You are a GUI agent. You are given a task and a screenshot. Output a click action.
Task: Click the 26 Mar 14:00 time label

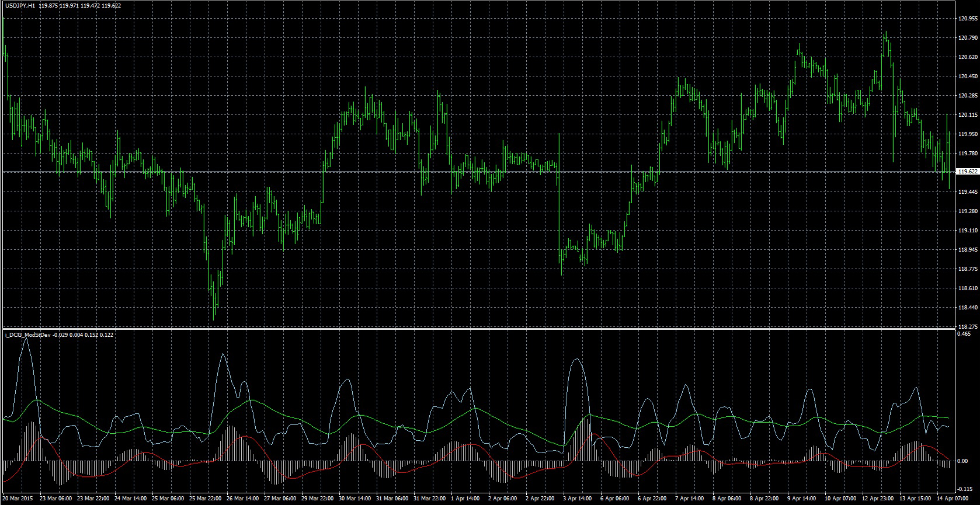[x=244, y=499]
